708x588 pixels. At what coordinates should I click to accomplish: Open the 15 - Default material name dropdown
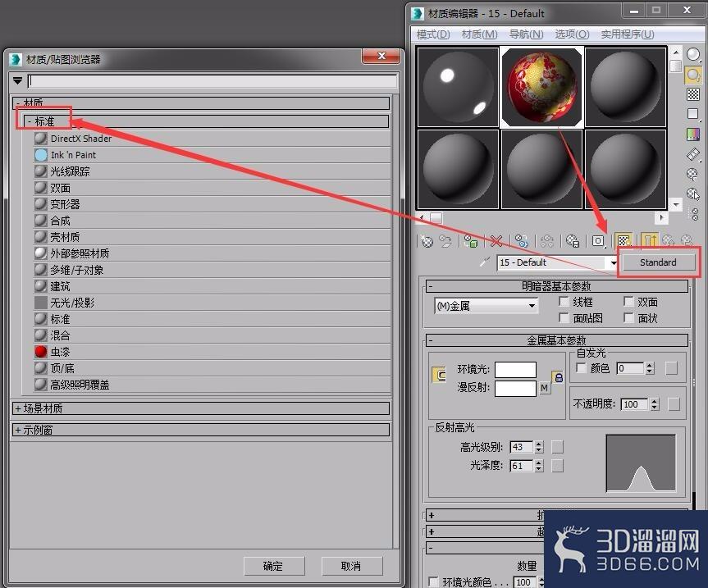point(614,262)
